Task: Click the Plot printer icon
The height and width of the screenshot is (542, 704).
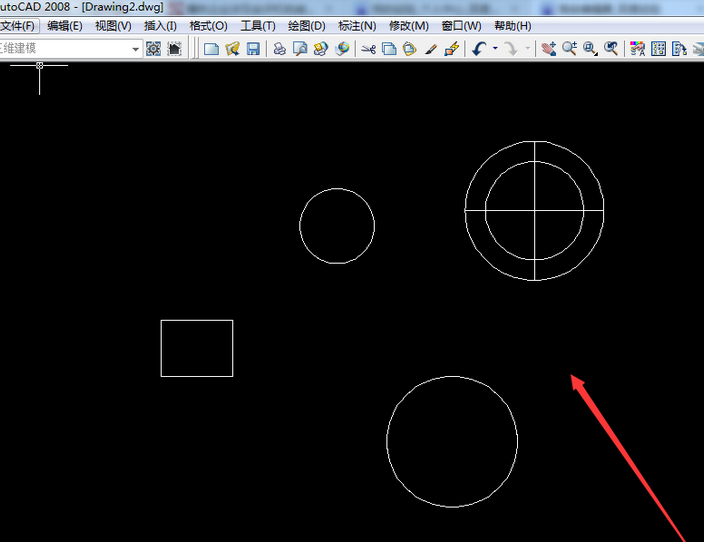Action: click(280, 48)
